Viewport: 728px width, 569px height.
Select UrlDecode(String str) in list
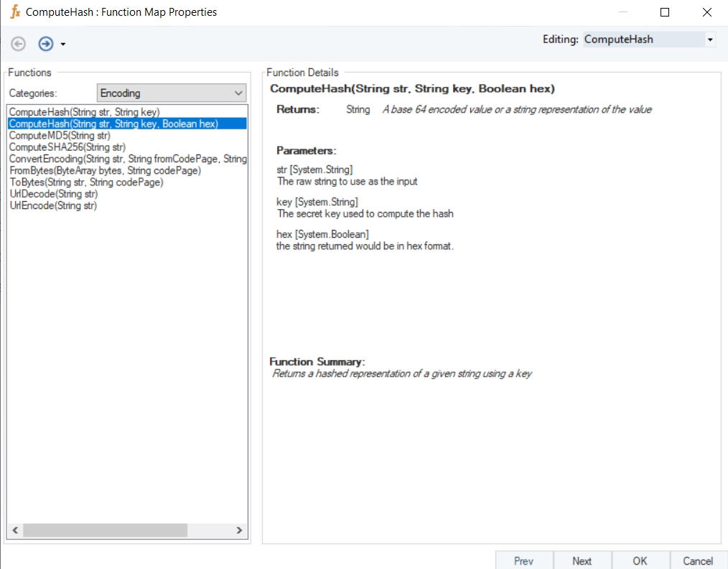tap(53, 194)
